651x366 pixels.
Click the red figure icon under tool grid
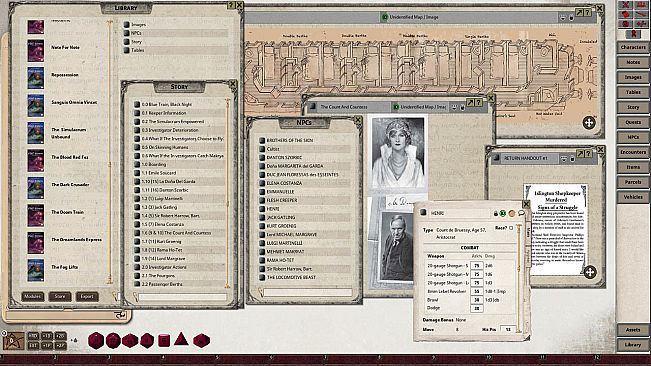click(634, 33)
